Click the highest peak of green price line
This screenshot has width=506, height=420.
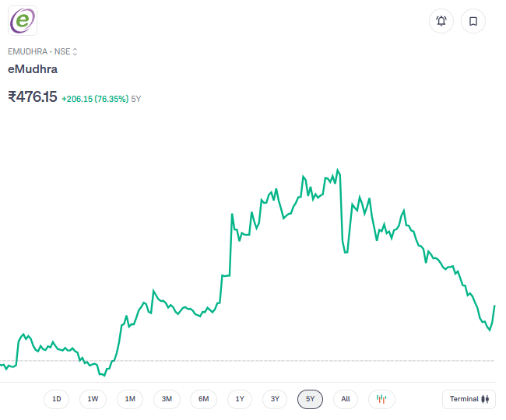click(x=337, y=170)
